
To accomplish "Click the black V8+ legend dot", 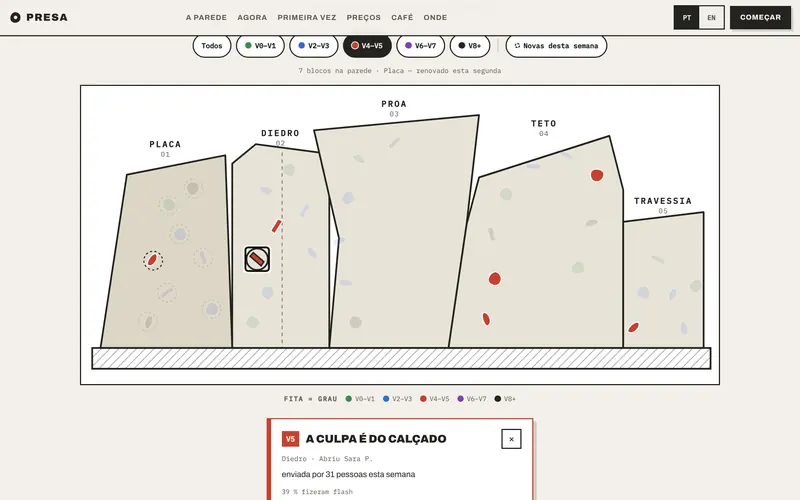I will pos(497,399).
